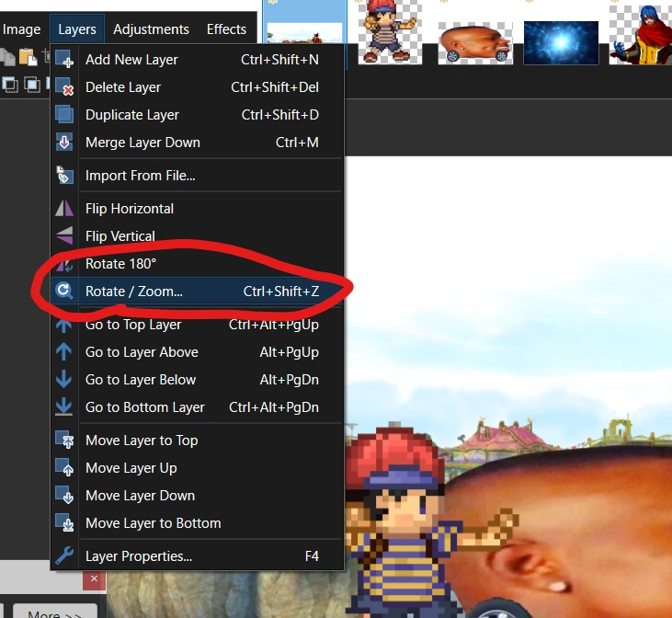This screenshot has width=672, height=618.
Task: Open the Adjustments menu
Action: pyautogui.click(x=151, y=29)
